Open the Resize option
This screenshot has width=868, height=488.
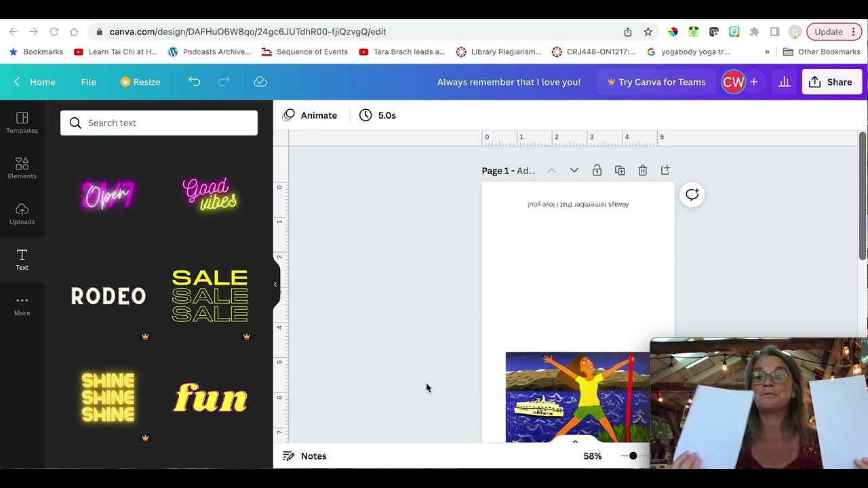tap(140, 82)
